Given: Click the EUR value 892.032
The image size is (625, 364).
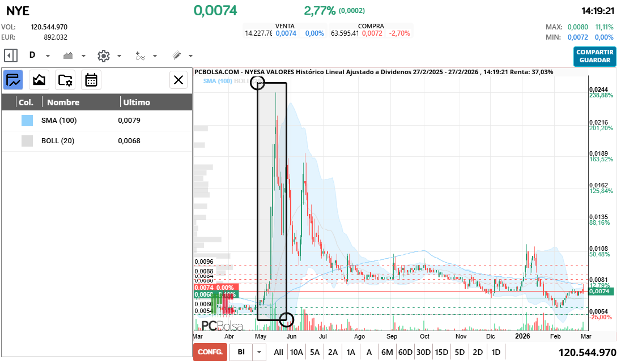Looking at the screenshot, I should point(56,37).
